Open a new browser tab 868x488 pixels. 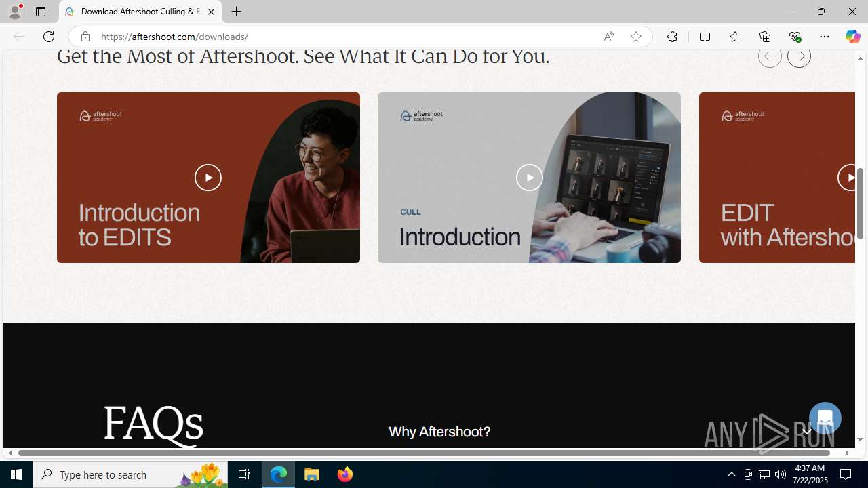236,12
